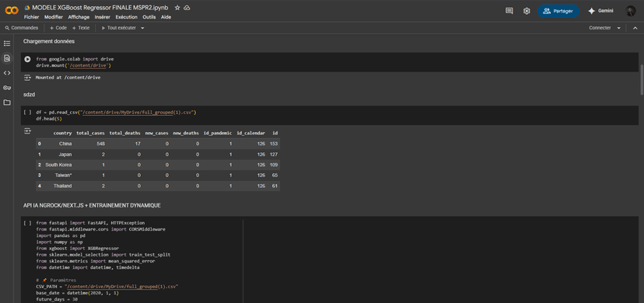This screenshot has height=303, width=644.
Task: Place cursor on XGBRegressor import line
Action: pyautogui.click(x=78, y=249)
